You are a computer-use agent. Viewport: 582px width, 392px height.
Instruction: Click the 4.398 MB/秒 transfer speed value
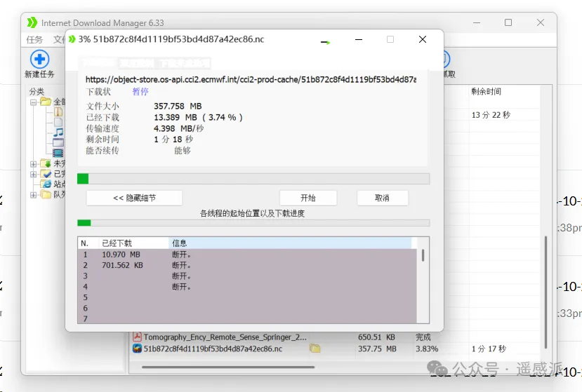179,128
